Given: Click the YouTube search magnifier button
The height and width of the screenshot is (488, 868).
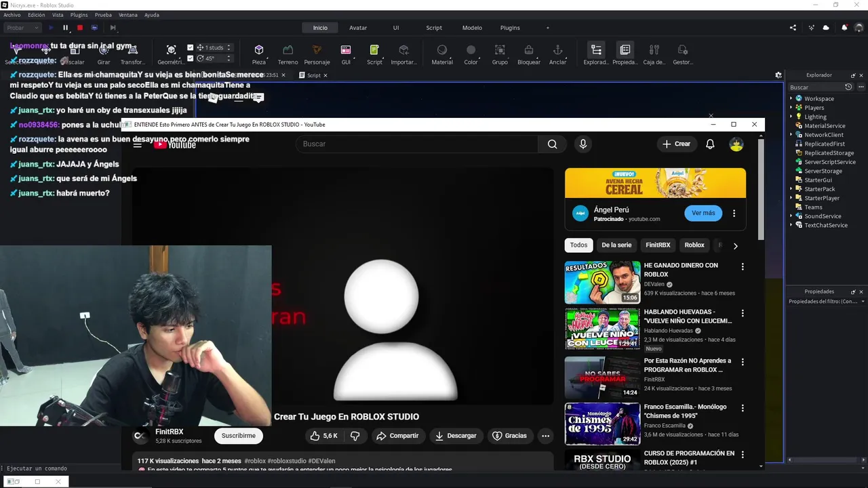Looking at the screenshot, I should (x=552, y=144).
